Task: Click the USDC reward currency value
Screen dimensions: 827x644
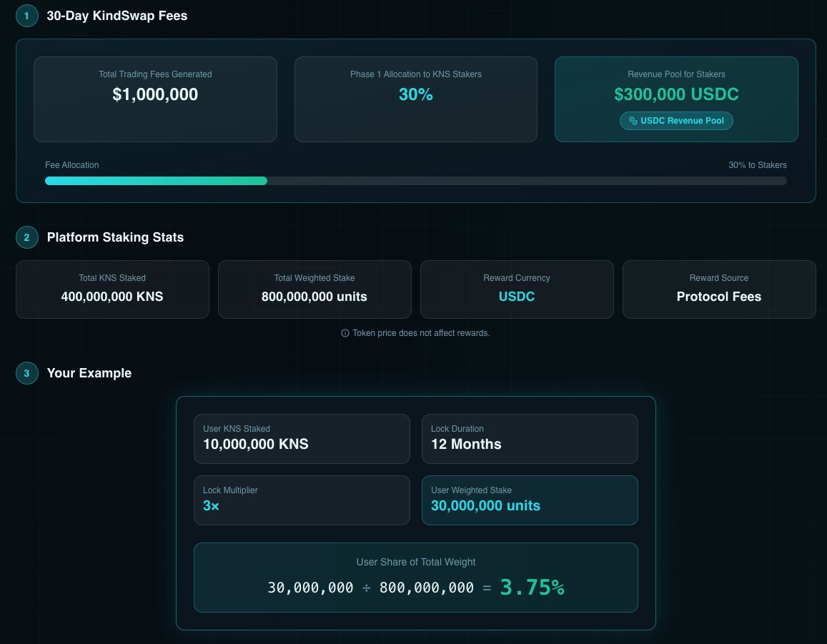Action: (516, 297)
